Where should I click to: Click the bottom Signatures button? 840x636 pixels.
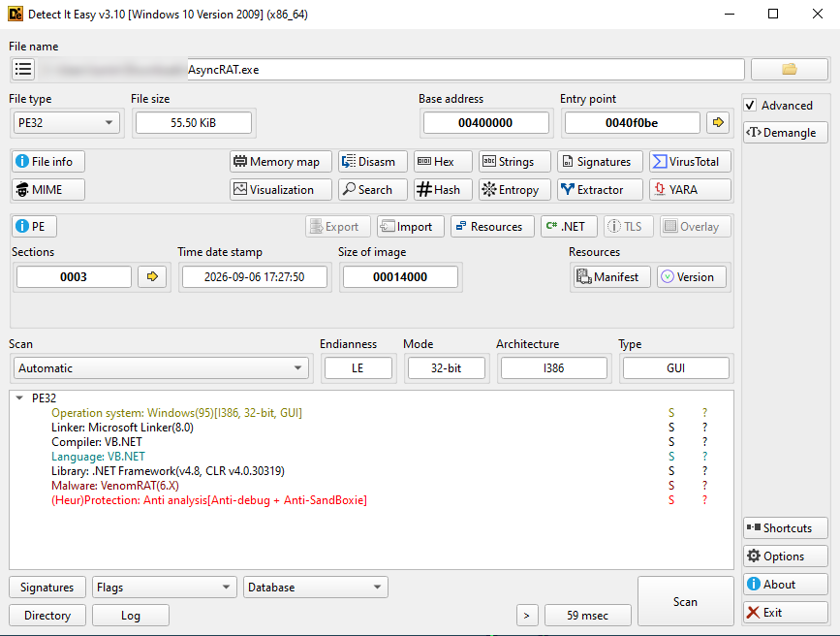(x=47, y=588)
